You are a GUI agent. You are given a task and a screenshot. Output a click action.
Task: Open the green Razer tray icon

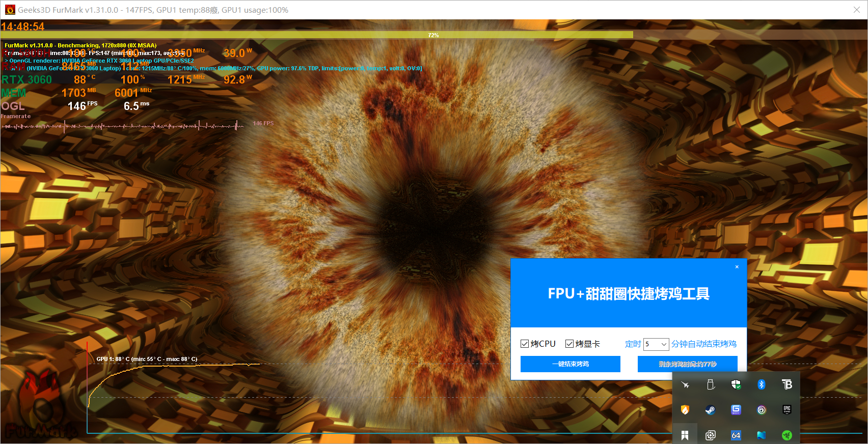click(787, 435)
